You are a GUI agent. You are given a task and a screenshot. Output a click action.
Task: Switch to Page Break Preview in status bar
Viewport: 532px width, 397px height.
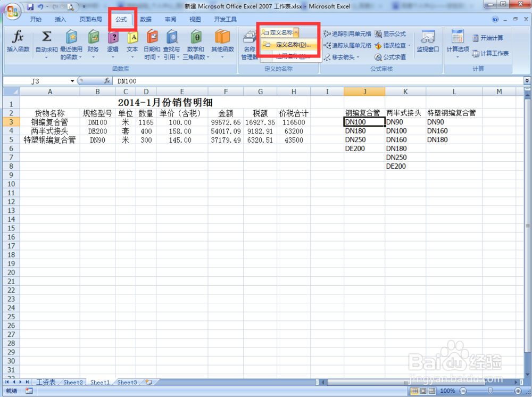[431, 391]
